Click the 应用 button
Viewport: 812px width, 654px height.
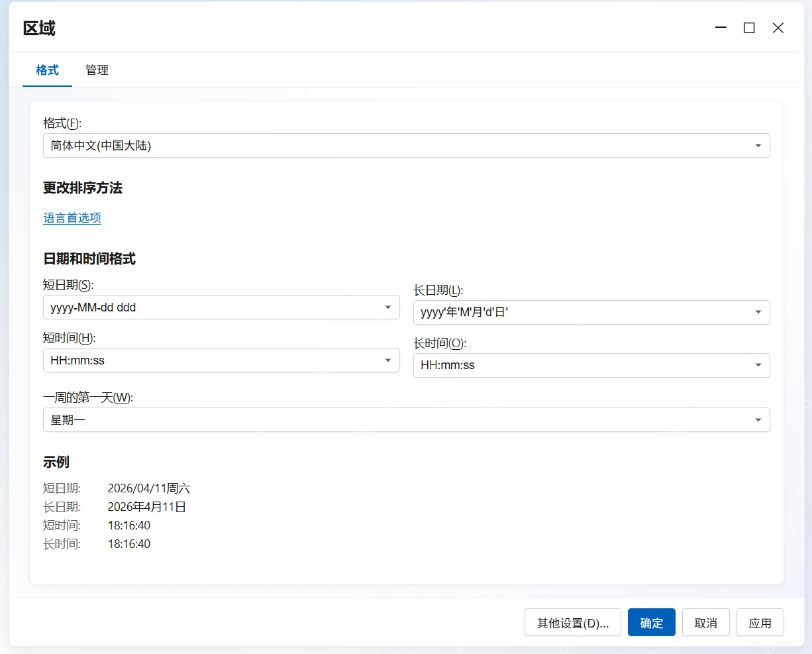[x=760, y=623]
